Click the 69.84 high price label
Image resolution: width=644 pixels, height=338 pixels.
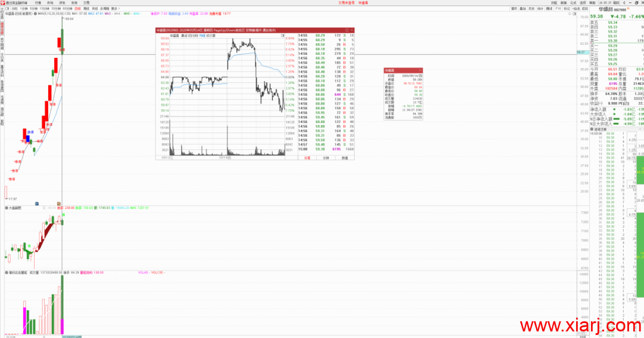[69, 19]
